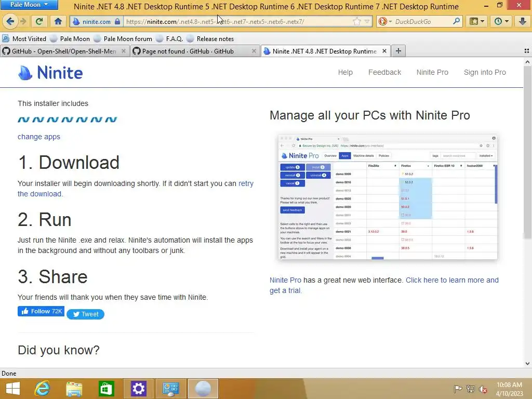Viewport: 532px width, 399px height.
Task: Open a new tab with plus button
Action: click(398, 51)
